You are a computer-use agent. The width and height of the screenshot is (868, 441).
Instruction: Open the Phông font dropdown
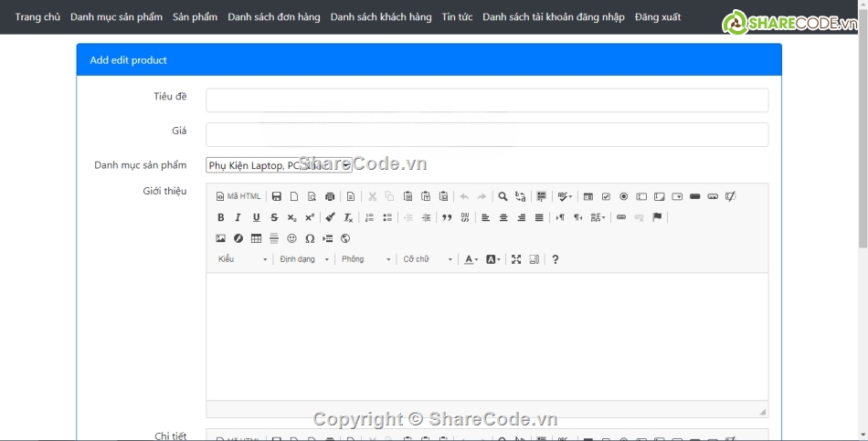pyautogui.click(x=365, y=259)
